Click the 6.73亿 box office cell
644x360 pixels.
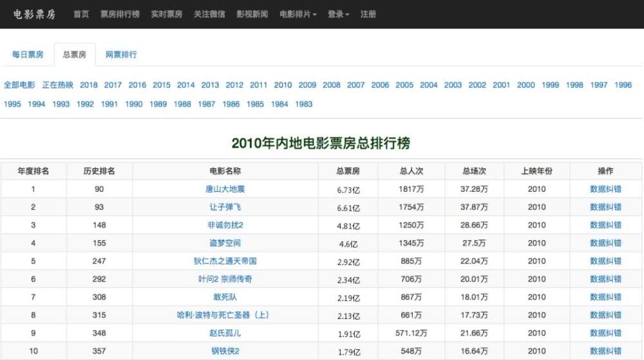348,189
